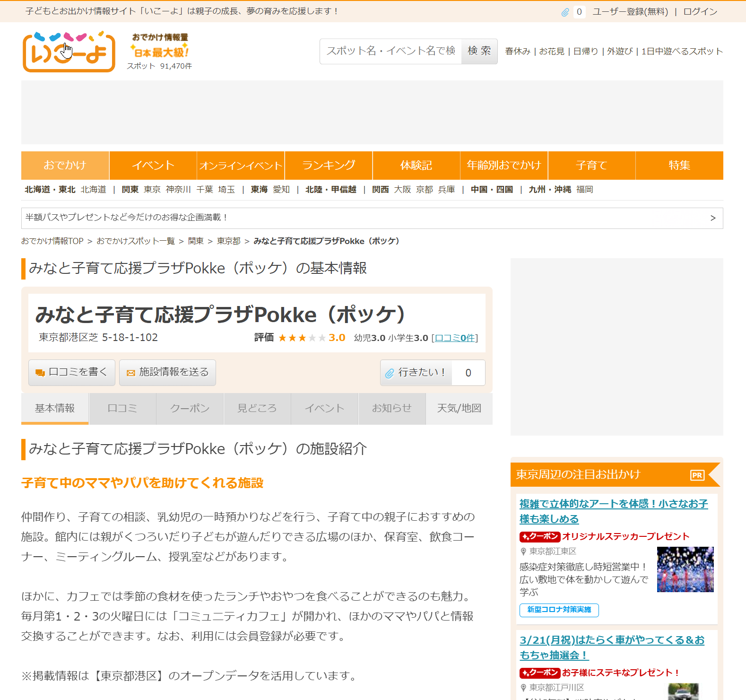The width and height of the screenshot is (746, 700).
Task: Open the 特集 menu
Action: click(679, 166)
